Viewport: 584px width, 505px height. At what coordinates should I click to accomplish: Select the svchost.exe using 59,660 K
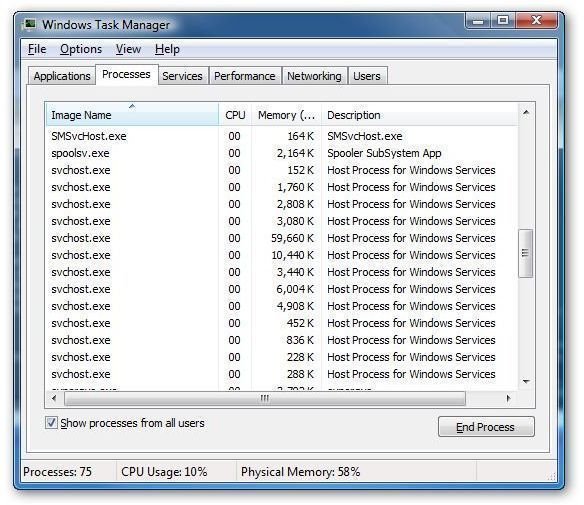tap(282, 238)
